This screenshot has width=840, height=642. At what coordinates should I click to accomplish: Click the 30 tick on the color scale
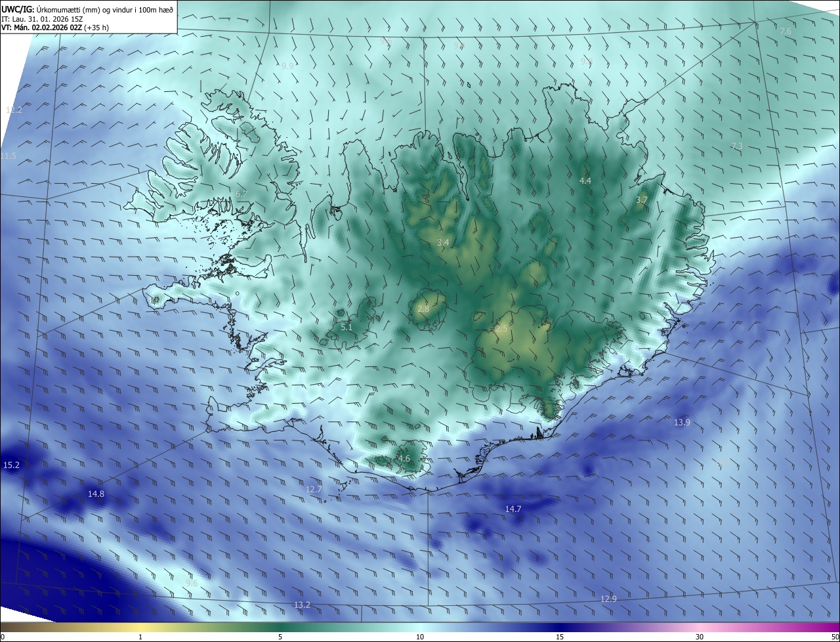tap(700, 637)
